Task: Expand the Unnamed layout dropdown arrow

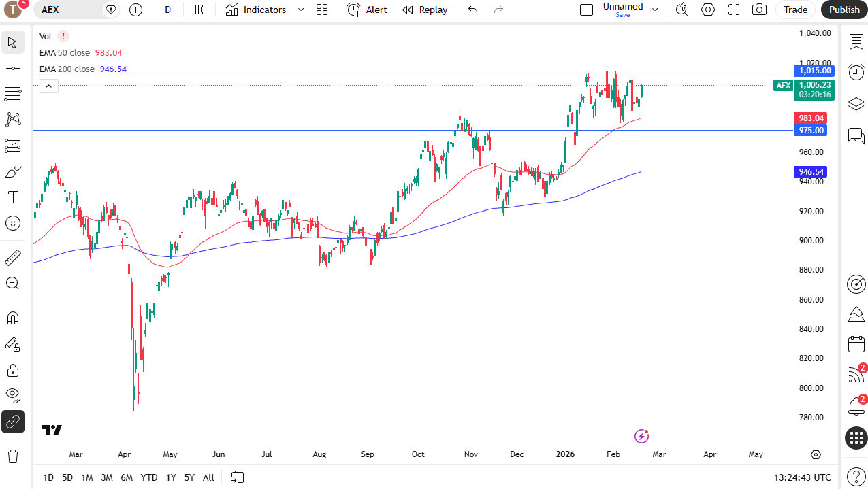Action: (655, 10)
